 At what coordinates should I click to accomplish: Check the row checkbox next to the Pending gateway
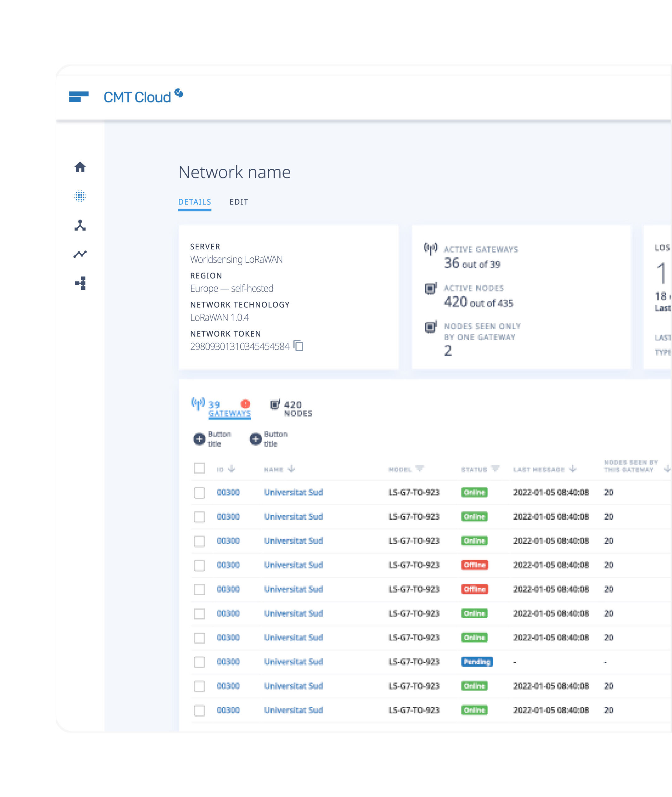click(200, 662)
